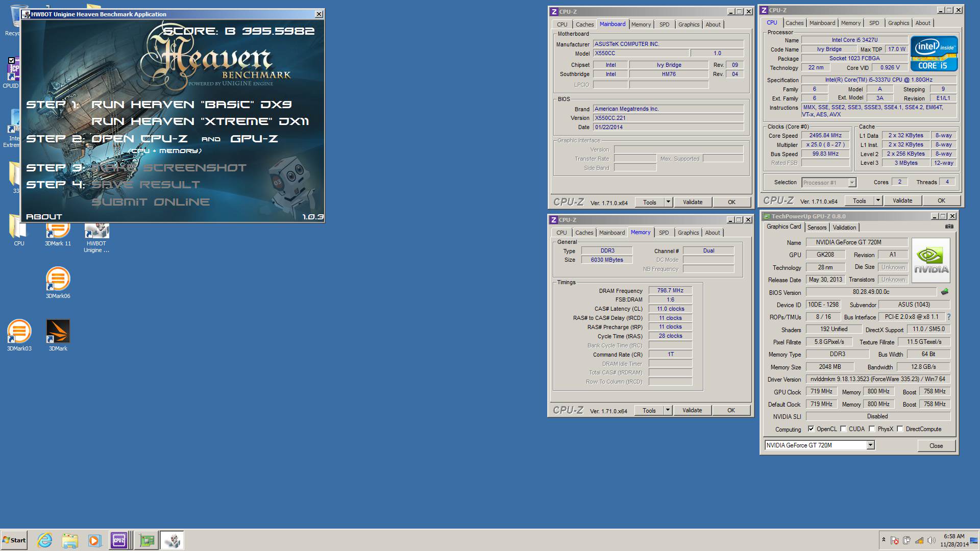Open Windows Media Player from taskbar

click(94, 540)
